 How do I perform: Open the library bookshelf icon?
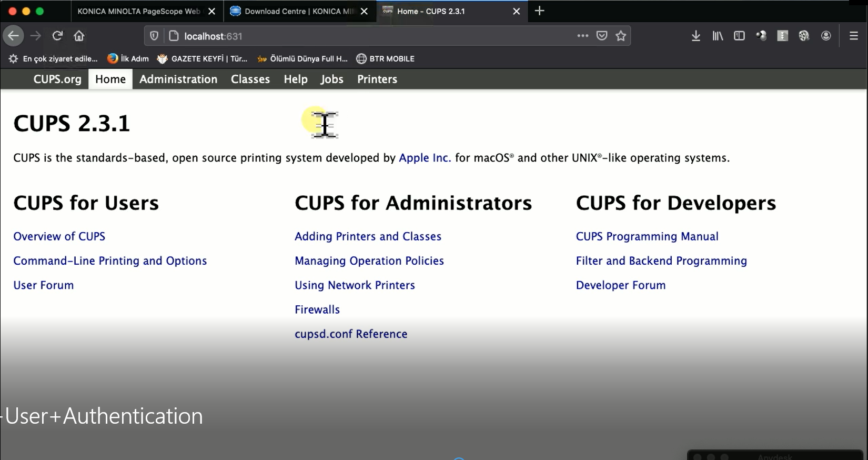pos(718,36)
